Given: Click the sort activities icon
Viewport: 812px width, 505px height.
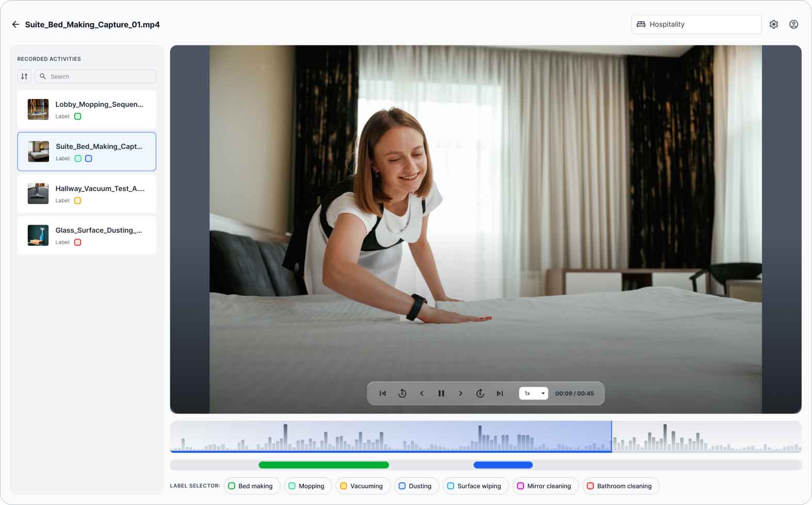Looking at the screenshot, I should (x=24, y=76).
